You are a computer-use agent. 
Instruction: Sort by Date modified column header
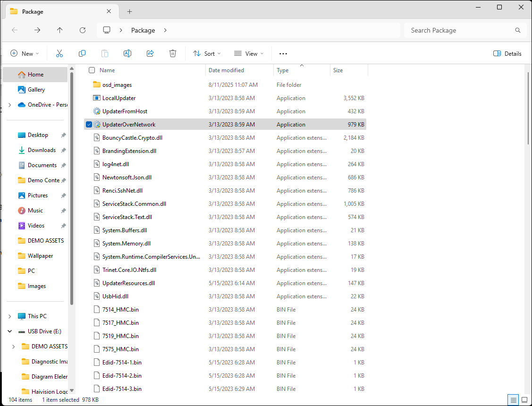[x=227, y=70]
